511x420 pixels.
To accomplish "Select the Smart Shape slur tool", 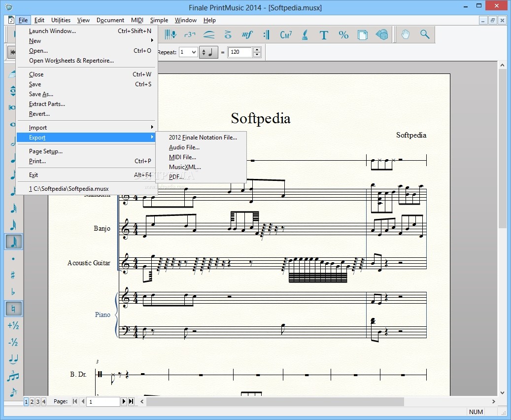I will 209,34.
